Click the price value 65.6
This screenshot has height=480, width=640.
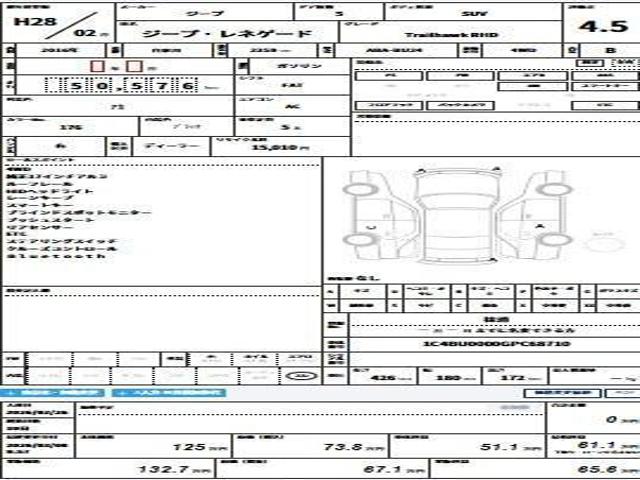pyautogui.click(x=597, y=469)
